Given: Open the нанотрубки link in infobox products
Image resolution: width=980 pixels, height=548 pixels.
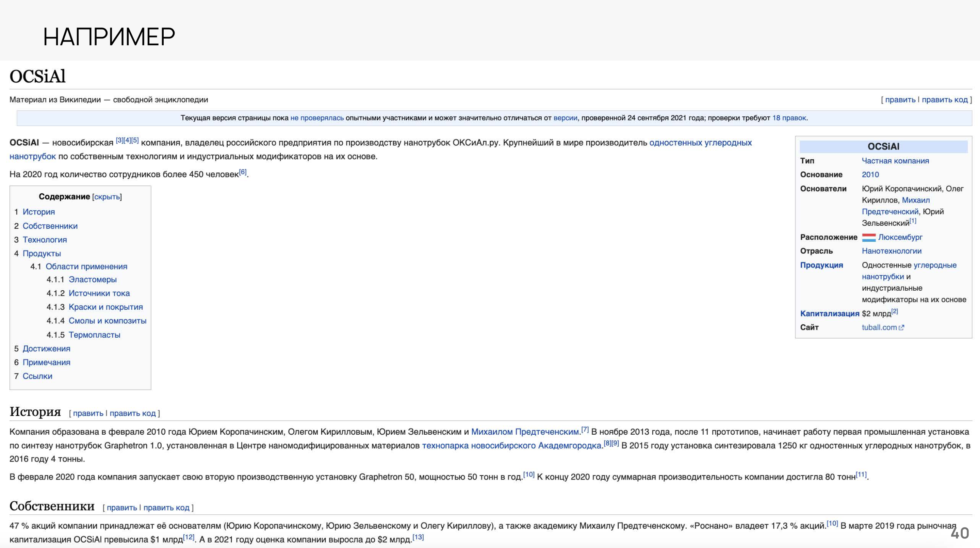Looking at the screenshot, I should point(883,277).
